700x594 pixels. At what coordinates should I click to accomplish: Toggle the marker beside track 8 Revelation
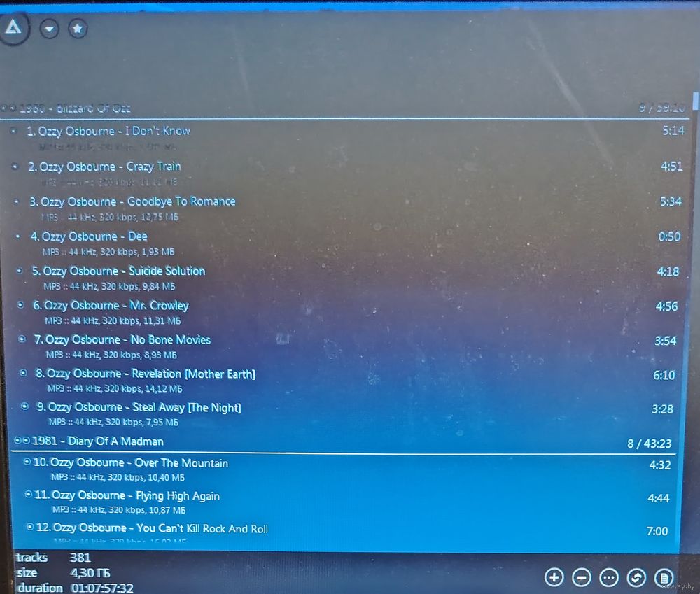click(23, 373)
